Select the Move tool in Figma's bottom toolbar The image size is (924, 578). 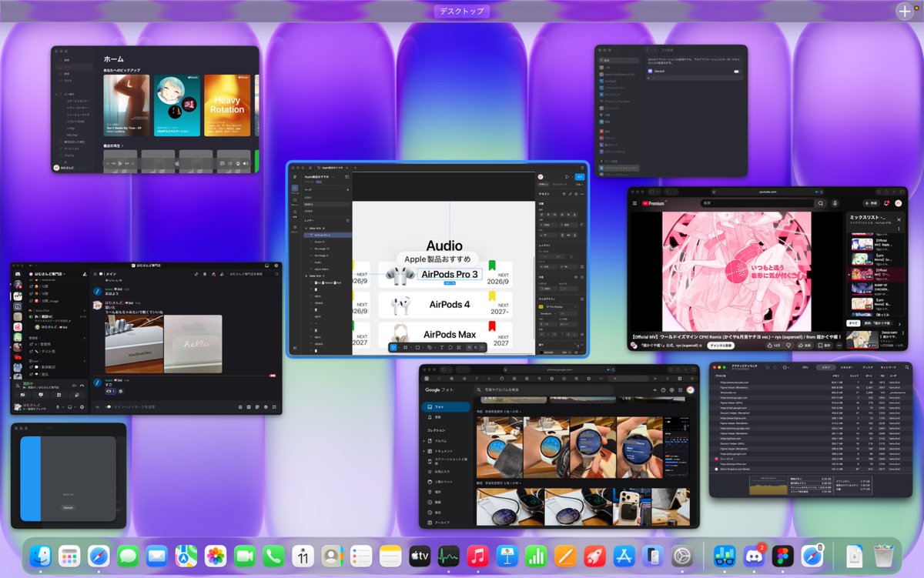tap(393, 347)
